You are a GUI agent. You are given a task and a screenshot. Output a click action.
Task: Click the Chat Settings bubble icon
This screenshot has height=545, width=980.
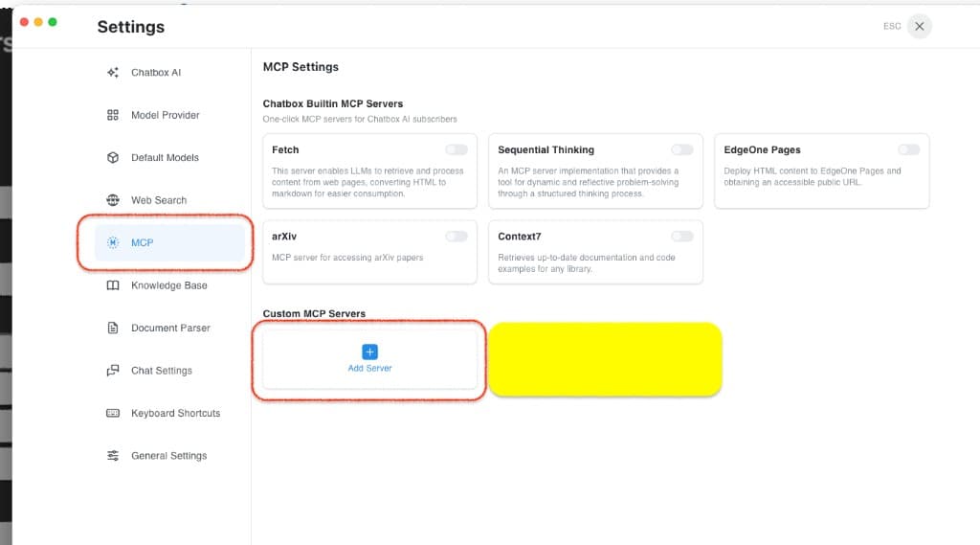pyautogui.click(x=113, y=371)
